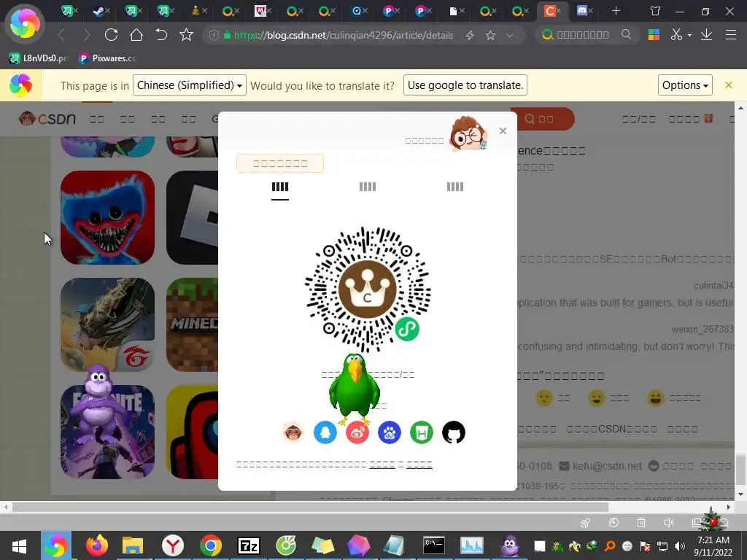Viewport: 747px width, 560px height.
Task: Click the horizontal scrollbar right arrow
Action: (729, 507)
